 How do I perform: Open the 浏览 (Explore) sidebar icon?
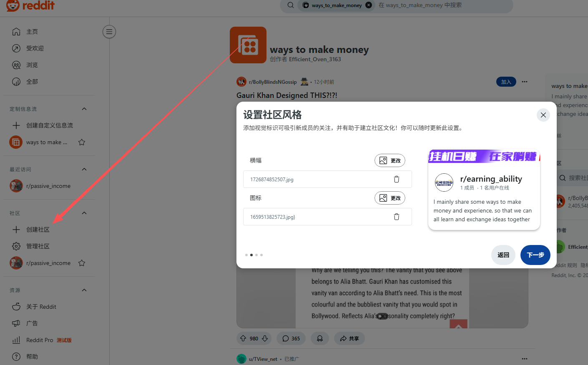(x=16, y=65)
